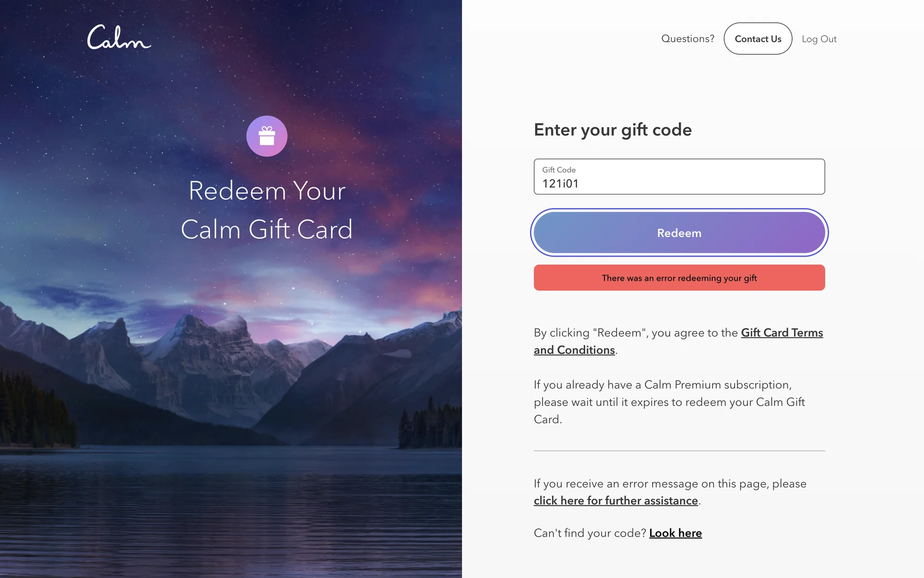924x578 pixels.
Task: Click the Questions? text in header
Action: tap(688, 39)
